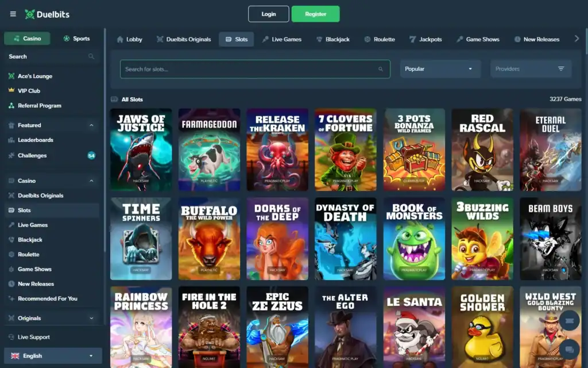Open Beam Boys slot

tap(551, 239)
